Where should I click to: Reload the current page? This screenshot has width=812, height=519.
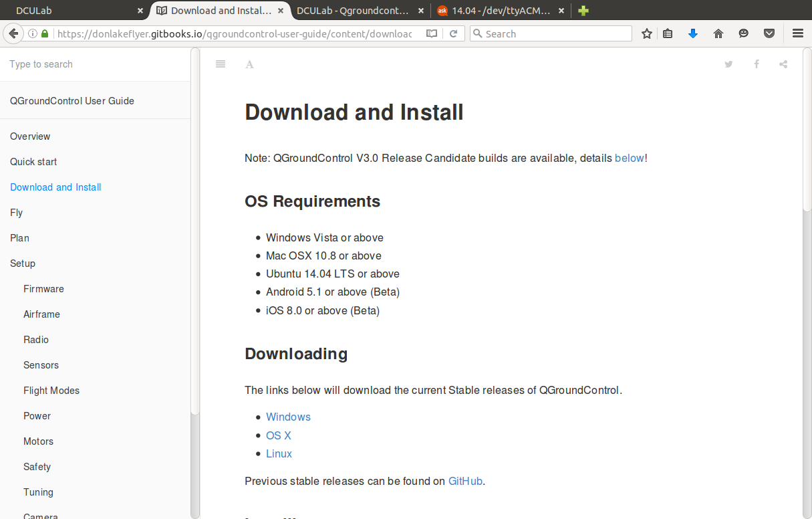click(453, 33)
